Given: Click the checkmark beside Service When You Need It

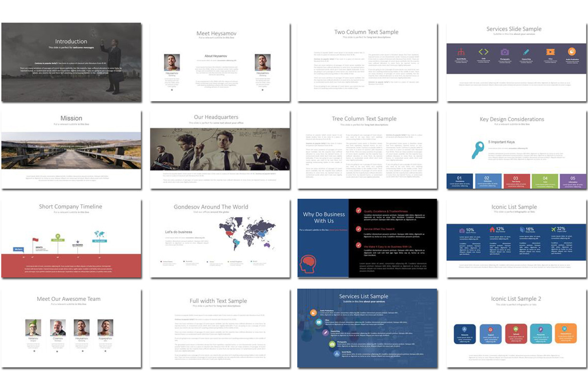Looking at the screenshot, I should 359,229.
